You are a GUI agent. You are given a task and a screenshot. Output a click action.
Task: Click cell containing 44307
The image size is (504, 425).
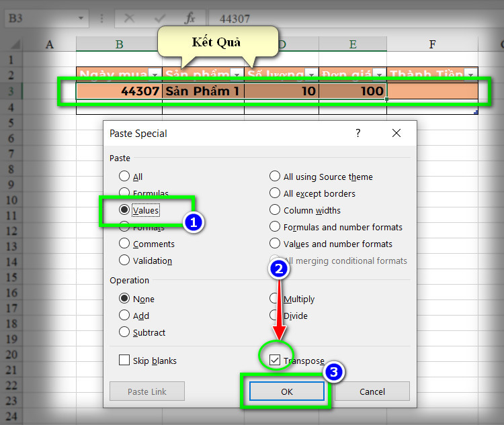(119, 91)
